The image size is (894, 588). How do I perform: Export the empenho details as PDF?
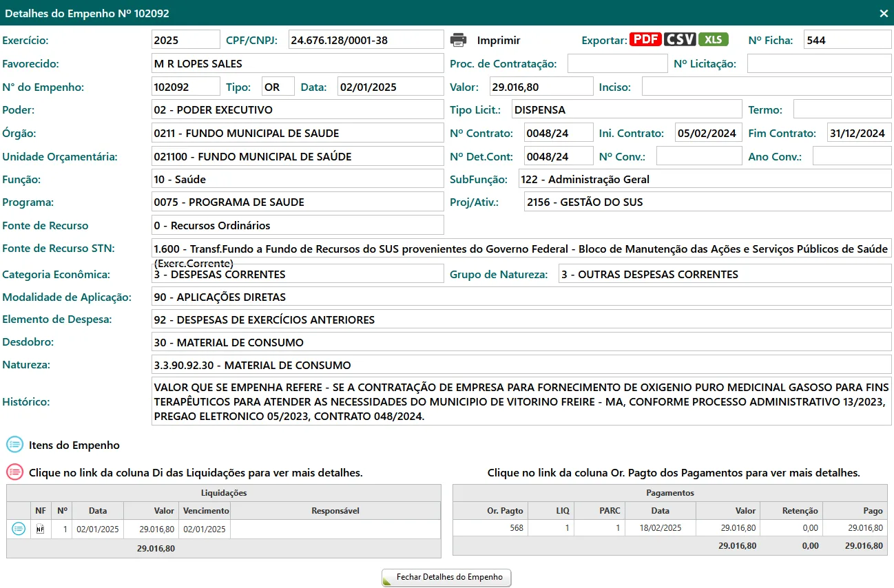[x=645, y=39]
